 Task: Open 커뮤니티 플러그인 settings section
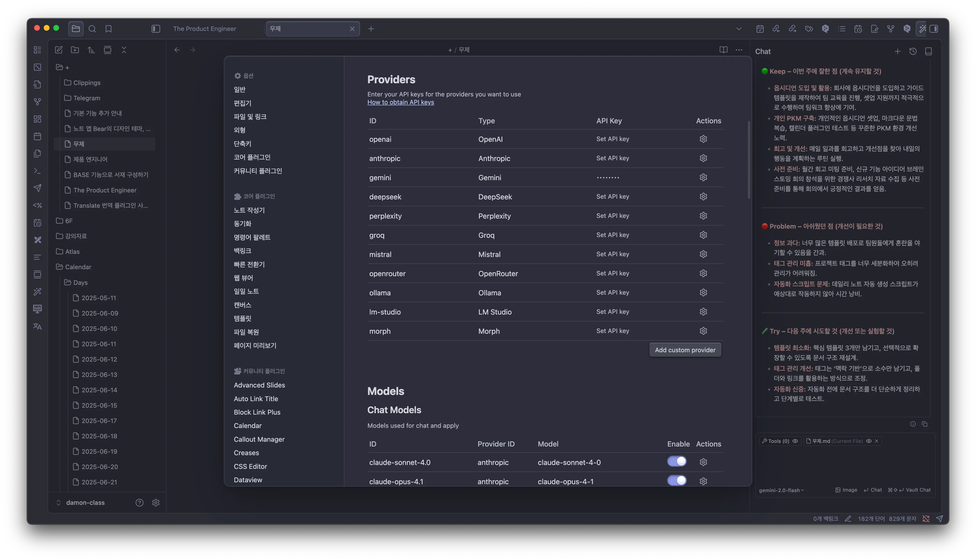coord(257,171)
